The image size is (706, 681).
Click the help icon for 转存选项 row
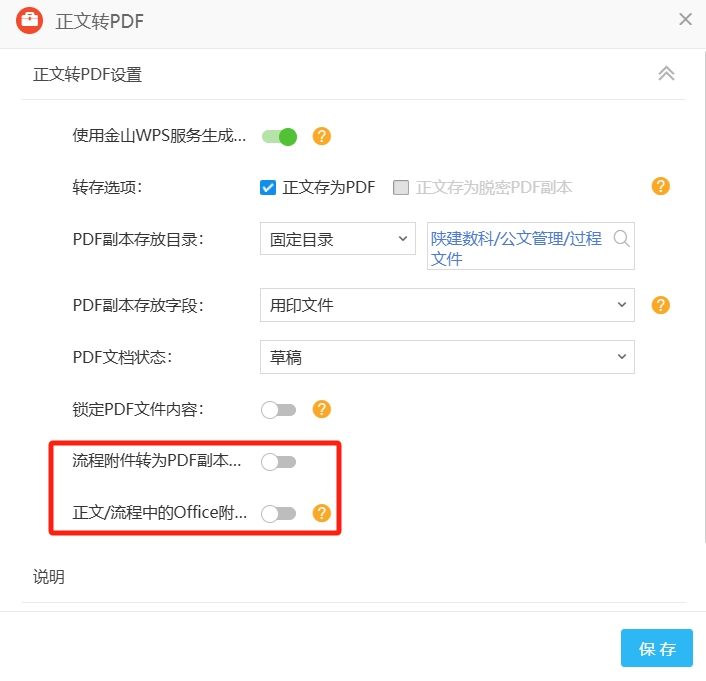click(x=660, y=186)
